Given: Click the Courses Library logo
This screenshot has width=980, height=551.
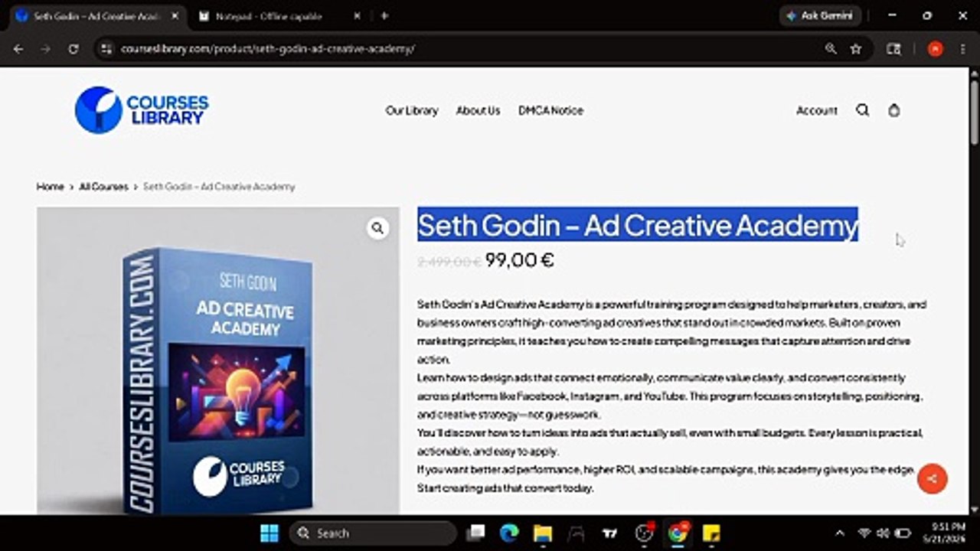Looking at the screenshot, I should pyautogui.click(x=142, y=110).
